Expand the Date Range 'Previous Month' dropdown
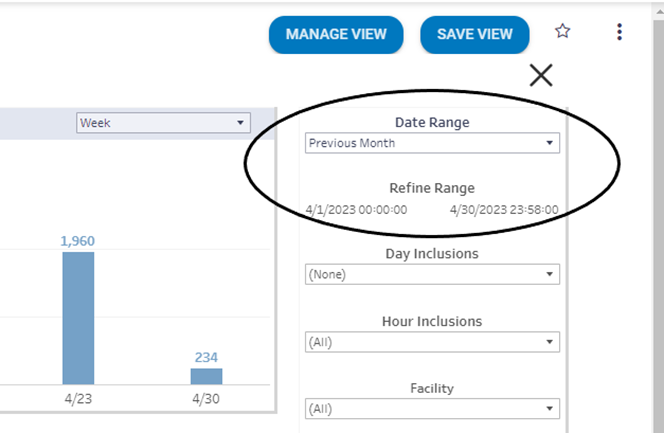664x433 pixels. (x=431, y=143)
